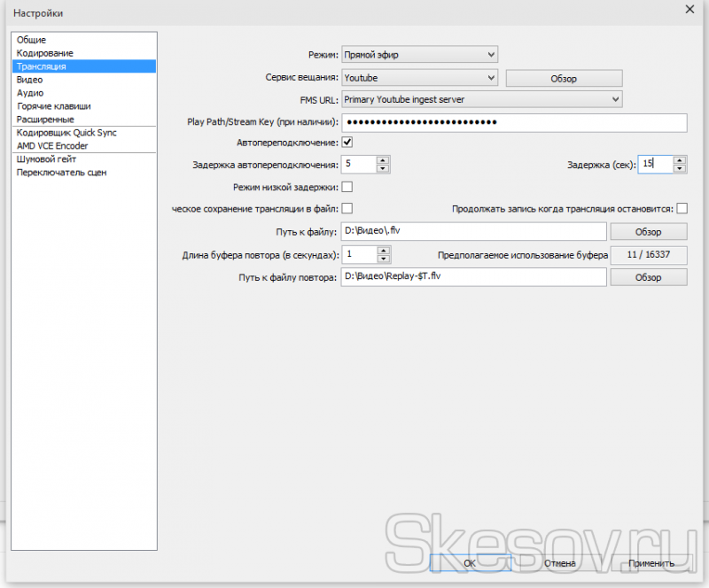Switch to the Аудио settings section
709x588 pixels.
pos(29,93)
